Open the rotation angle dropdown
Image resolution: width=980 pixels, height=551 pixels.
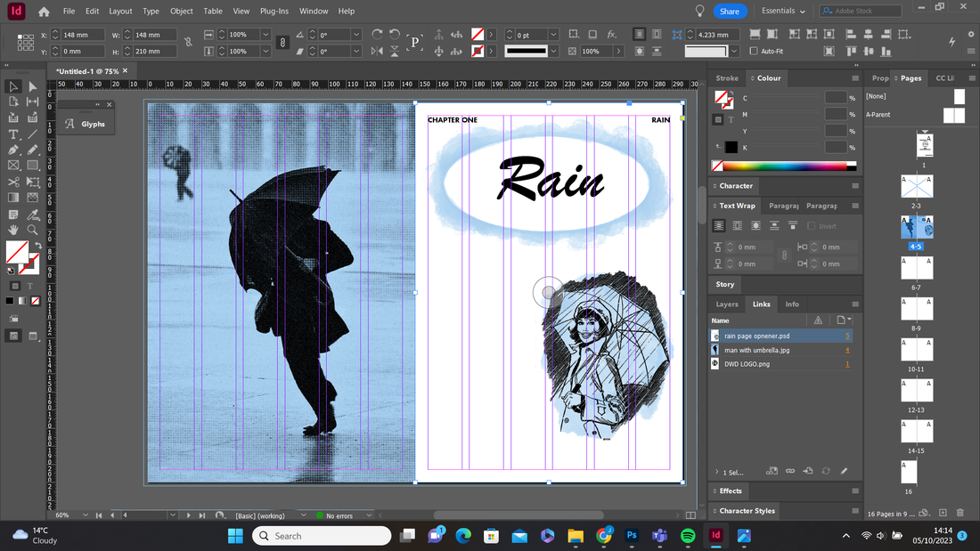(355, 35)
